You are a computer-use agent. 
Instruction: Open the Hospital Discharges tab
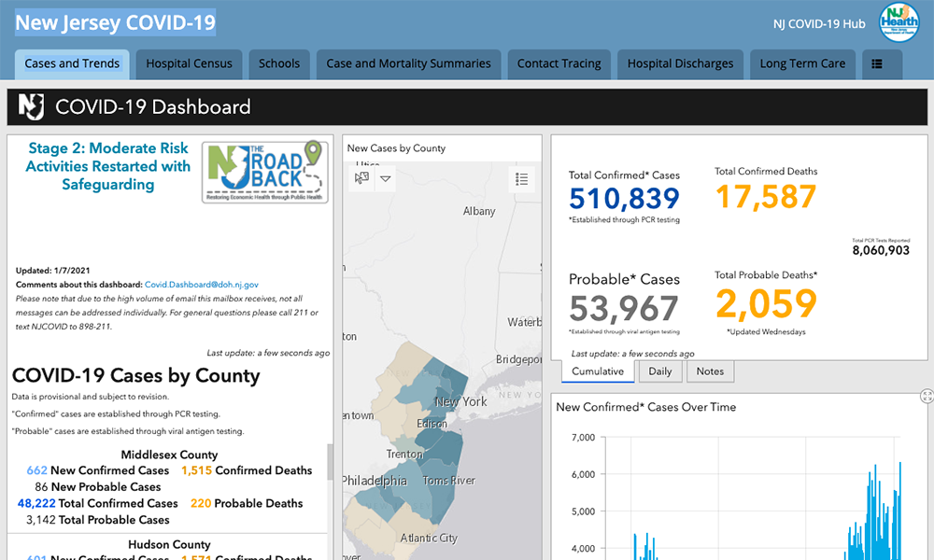[680, 63]
